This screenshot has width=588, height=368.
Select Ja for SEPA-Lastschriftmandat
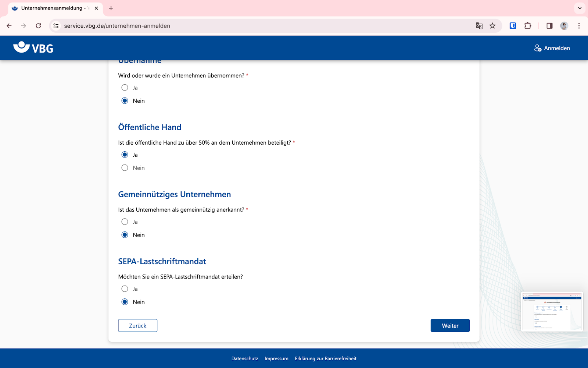point(125,289)
